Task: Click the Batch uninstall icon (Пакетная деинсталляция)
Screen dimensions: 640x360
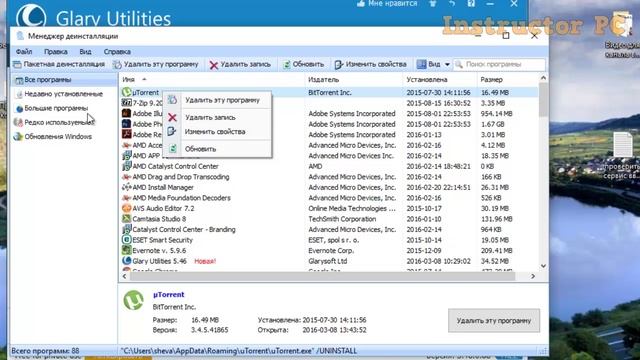Action: click(x=17, y=64)
